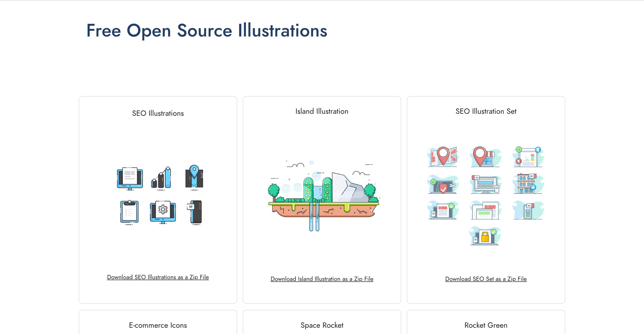Download SEO Illustrations as a Zip File
This screenshot has width=644, height=334.
158,277
